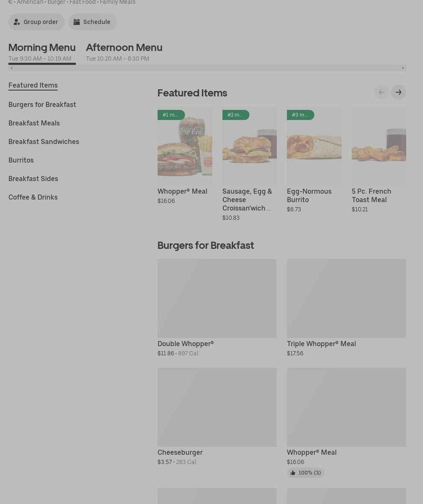Image resolution: width=423 pixels, height=504 pixels.
Task: Click the menu scrollbar left arrow
Action: [11, 68]
